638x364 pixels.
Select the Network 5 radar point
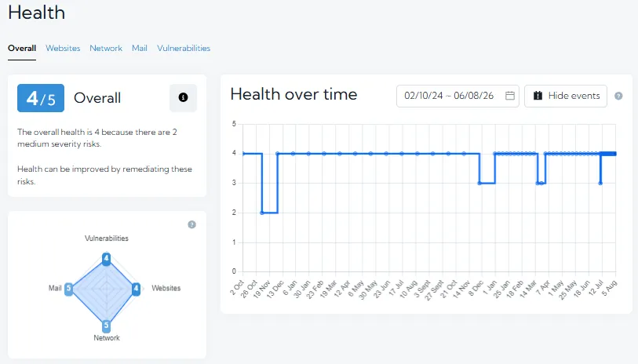click(x=106, y=325)
